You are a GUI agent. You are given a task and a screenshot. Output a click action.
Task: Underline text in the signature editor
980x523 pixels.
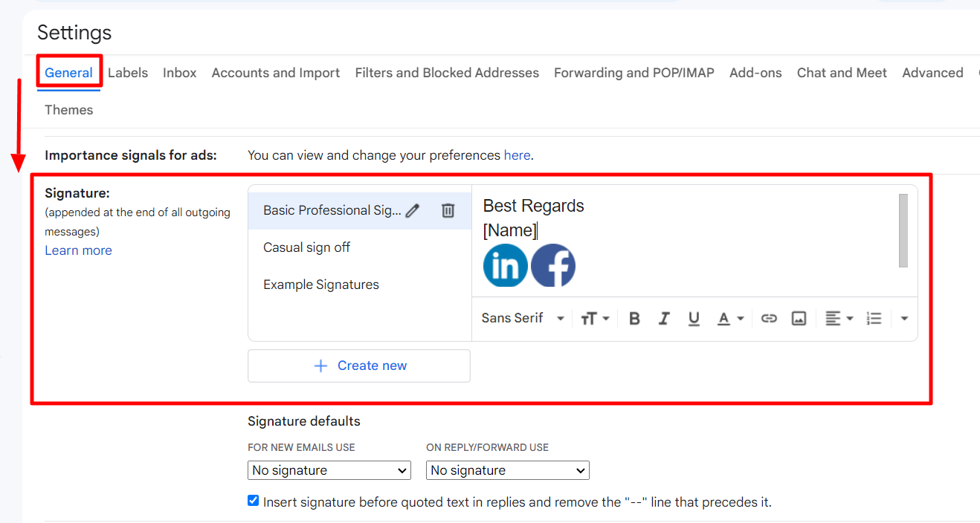694,318
